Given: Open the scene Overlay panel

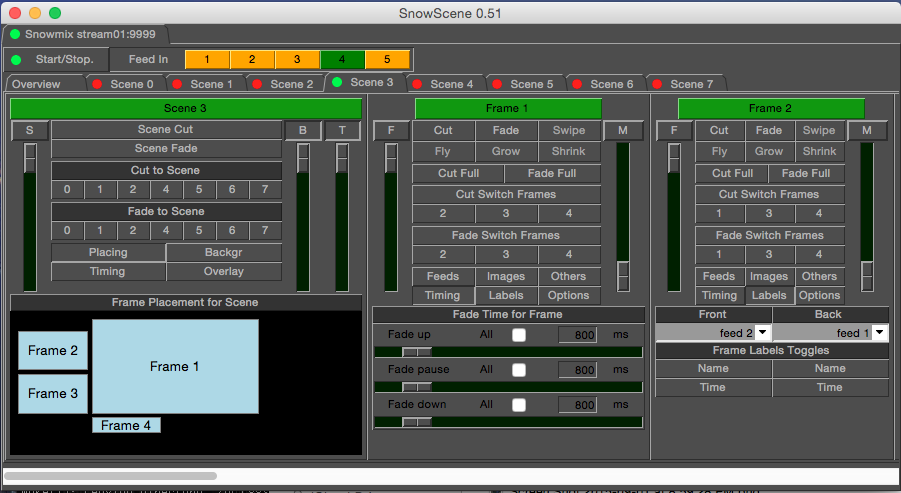Looking at the screenshot, I should [224, 271].
